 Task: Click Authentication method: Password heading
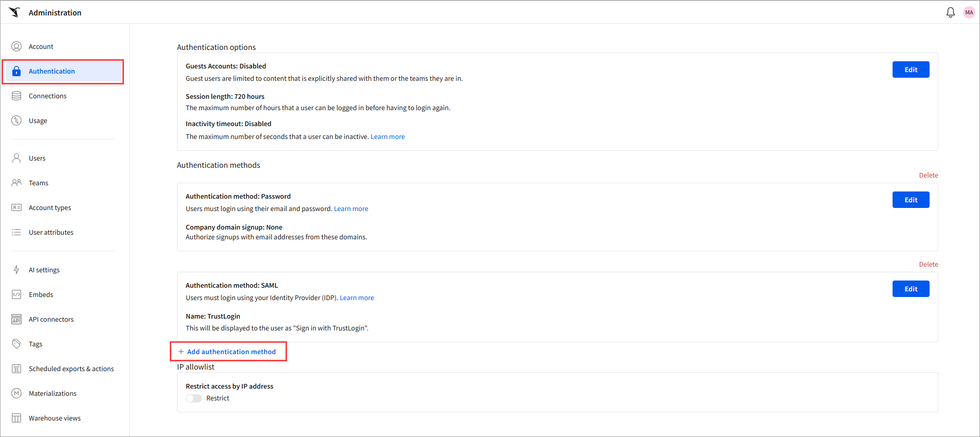tap(238, 196)
